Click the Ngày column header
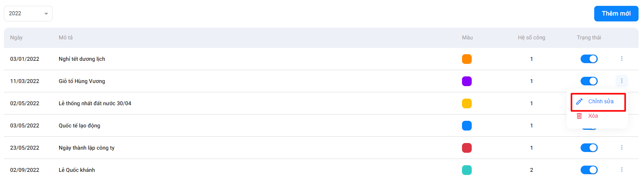This screenshot has height=189, width=644. [x=16, y=37]
